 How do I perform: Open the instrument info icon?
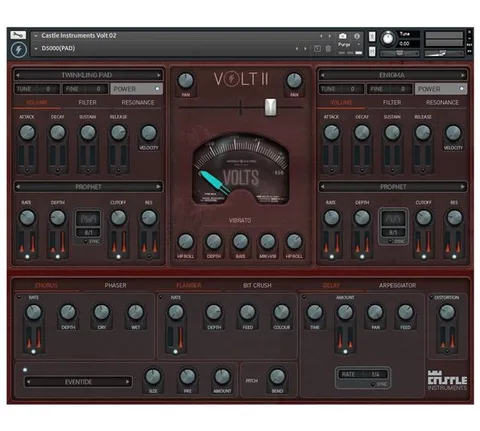point(357,36)
